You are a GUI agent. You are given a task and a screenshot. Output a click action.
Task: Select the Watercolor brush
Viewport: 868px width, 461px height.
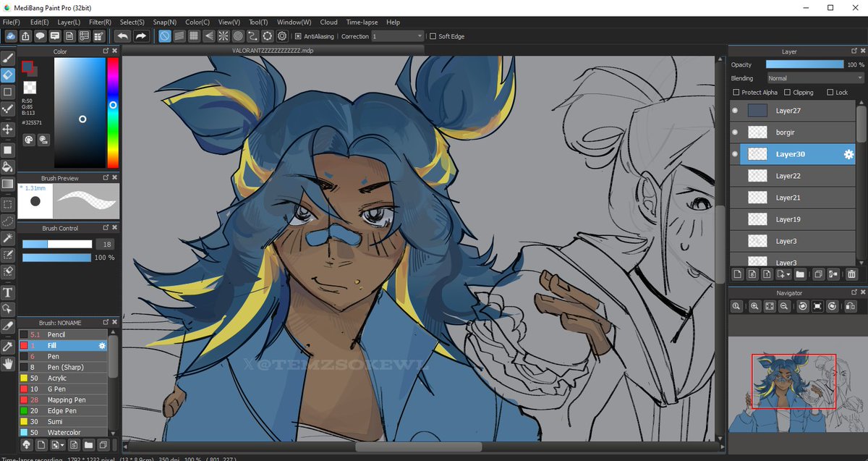62,433
